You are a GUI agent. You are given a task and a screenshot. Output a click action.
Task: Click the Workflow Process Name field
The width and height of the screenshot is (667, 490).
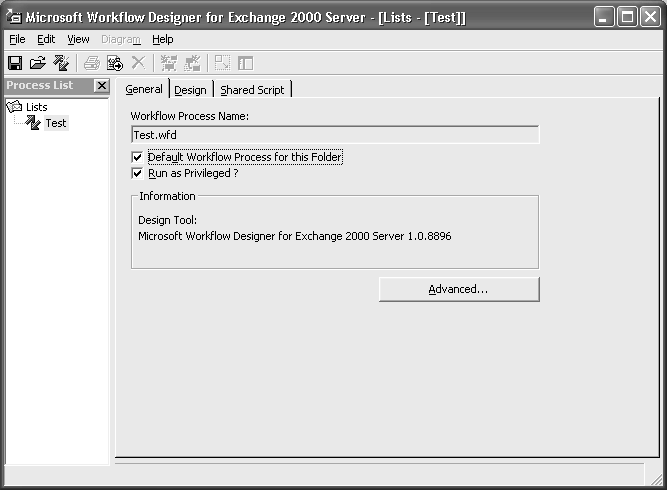click(335, 134)
